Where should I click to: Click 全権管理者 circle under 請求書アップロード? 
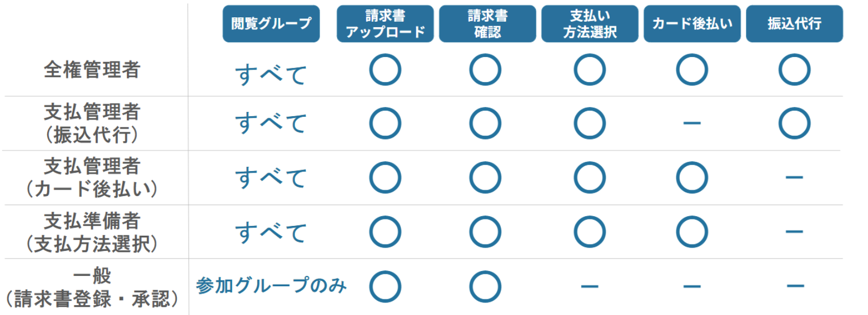pos(385,70)
